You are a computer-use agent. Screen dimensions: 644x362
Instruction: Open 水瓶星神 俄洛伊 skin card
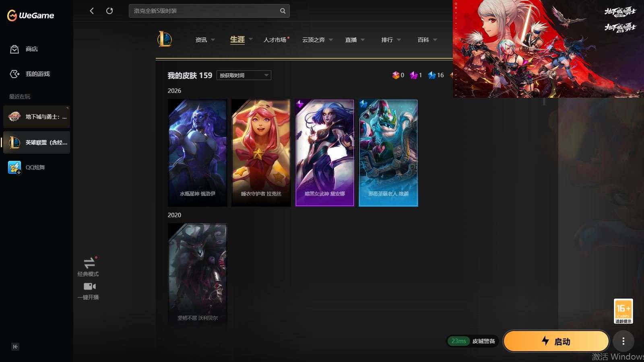[197, 153]
